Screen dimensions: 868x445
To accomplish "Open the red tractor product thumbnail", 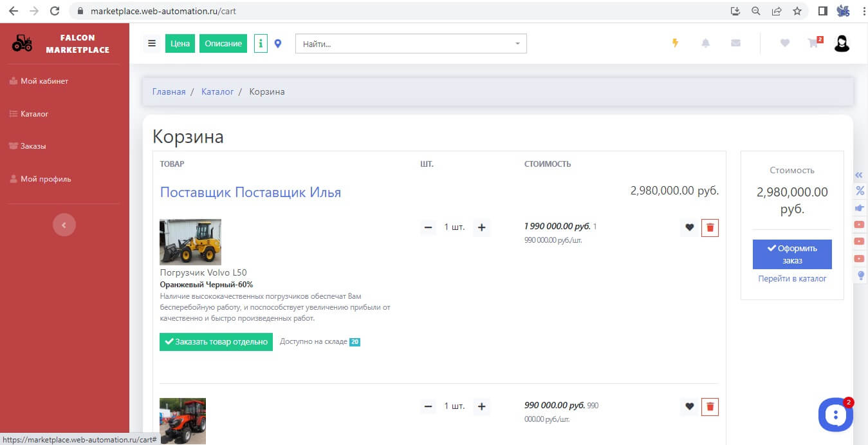I will (183, 421).
